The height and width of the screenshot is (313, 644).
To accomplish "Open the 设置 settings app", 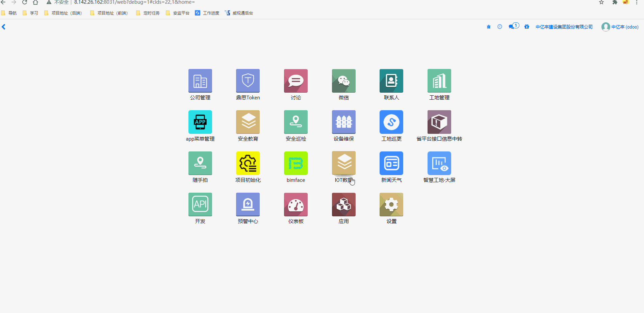I will point(391,204).
